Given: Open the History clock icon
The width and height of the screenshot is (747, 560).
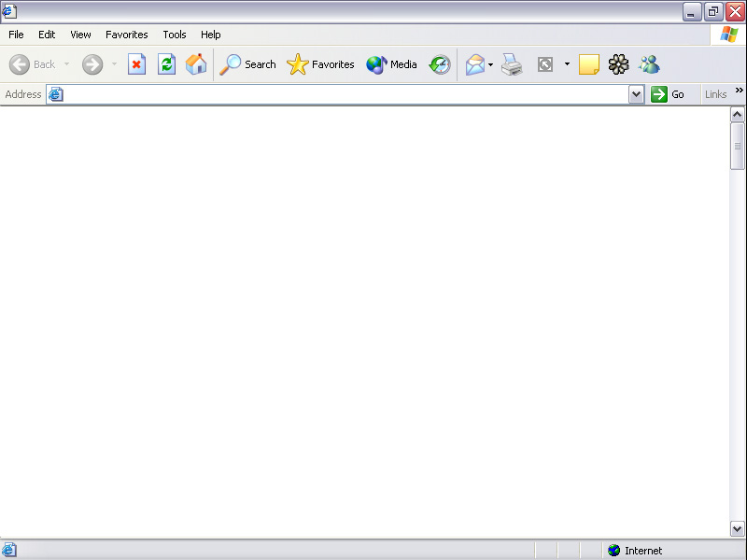Looking at the screenshot, I should 439,64.
